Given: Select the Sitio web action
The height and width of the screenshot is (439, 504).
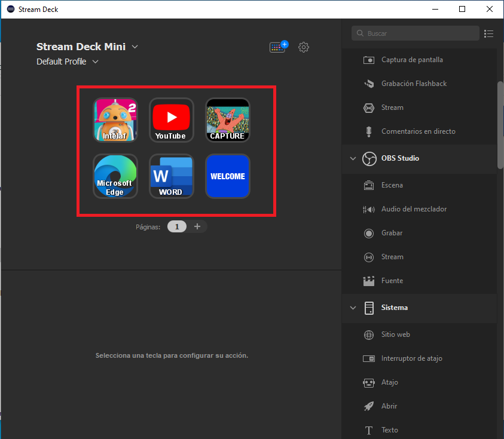Looking at the screenshot, I should [395, 334].
